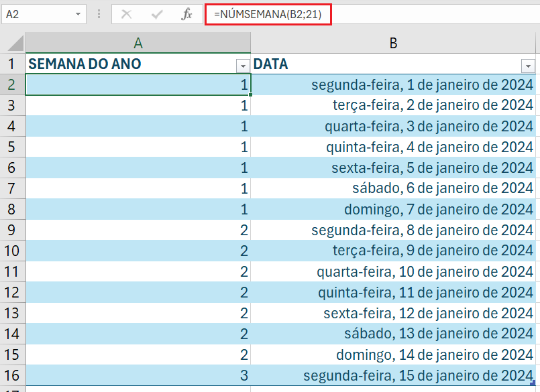Select row 9 header
This screenshot has width=540, height=392.
[x=12, y=230]
